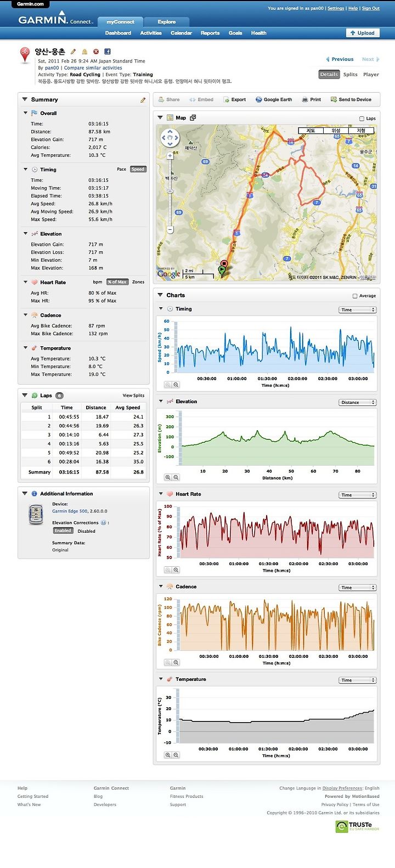Viewport: 395px width, 868px height.
Task: Switch to the Explore tab
Action: [x=167, y=22]
